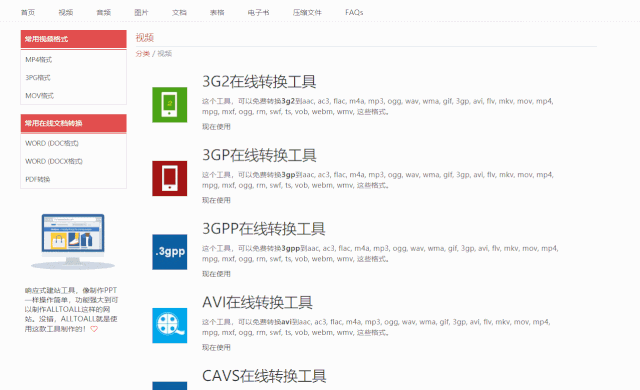Click the 视频 page title
640x390 pixels.
click(144, 38)
